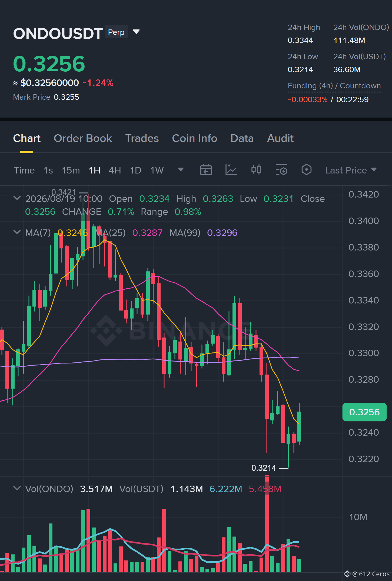This screenshot has width=392, height=581.
Task: Click the 10M volume axis label
Action: (x=358, y=517)
